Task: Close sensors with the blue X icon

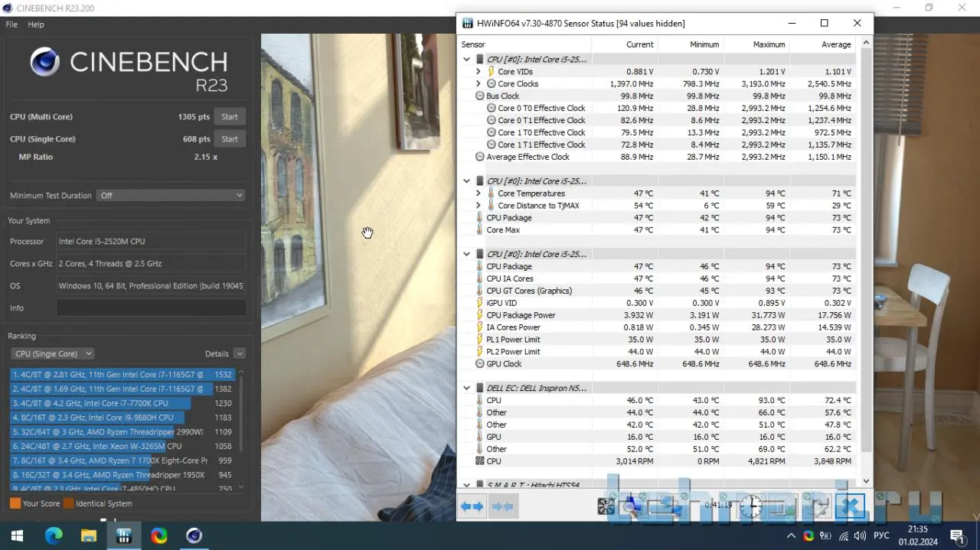Action: (x=850, y=506)
